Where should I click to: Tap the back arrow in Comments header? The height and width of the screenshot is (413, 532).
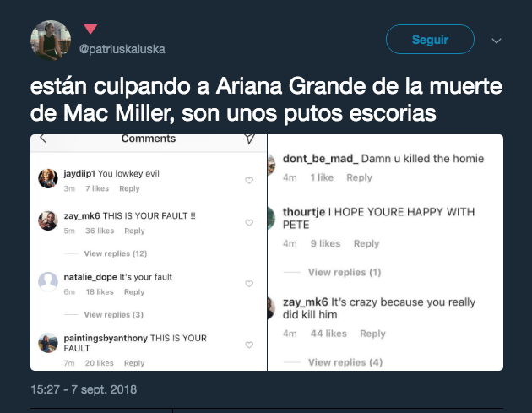point(43,139)
